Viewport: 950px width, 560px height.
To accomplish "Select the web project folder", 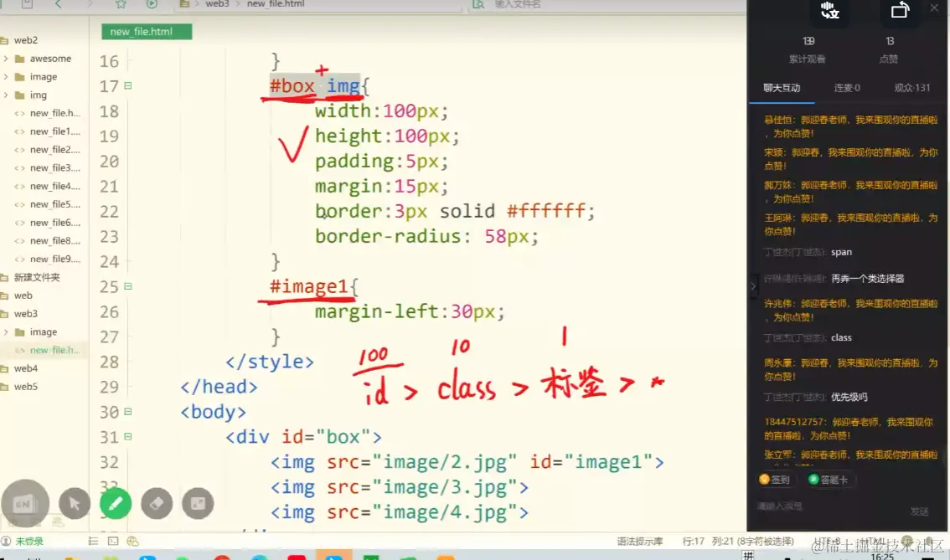I will (x=23, y=295).
